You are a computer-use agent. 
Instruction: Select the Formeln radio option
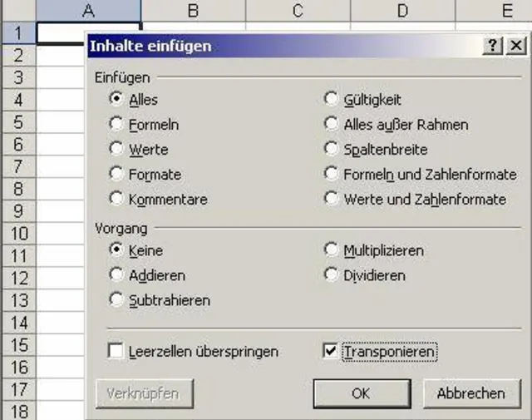click(117, 125)
